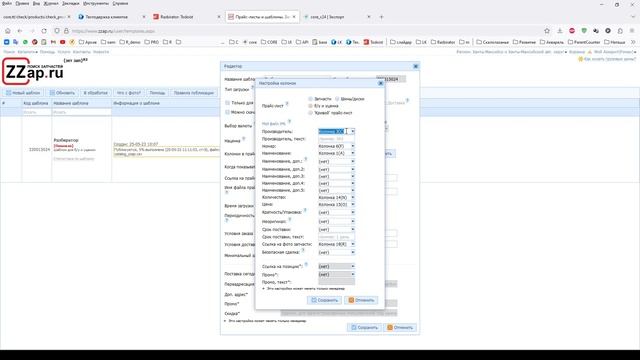Click the Статистика по шаблону link

[x=74, y=159]
